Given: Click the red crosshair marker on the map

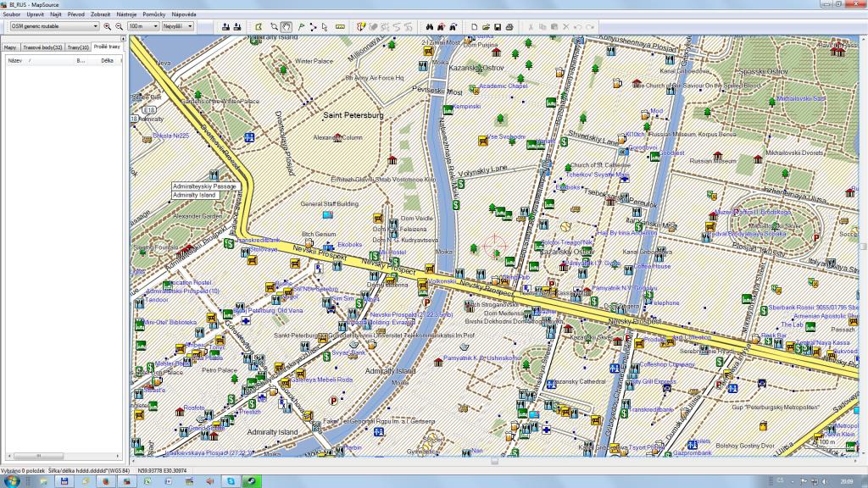Looking at the screenshot, I should 494,245.
